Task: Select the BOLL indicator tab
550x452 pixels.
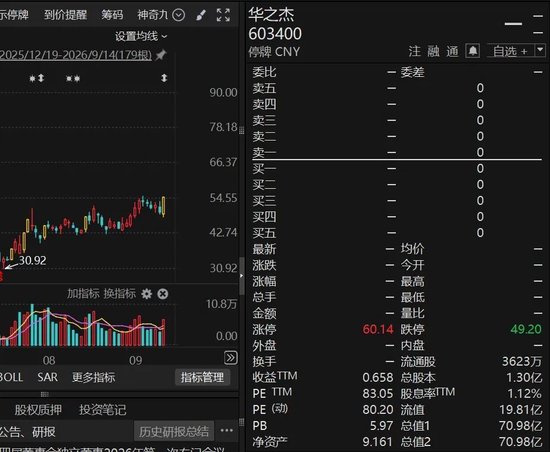Action: point(11,377)
